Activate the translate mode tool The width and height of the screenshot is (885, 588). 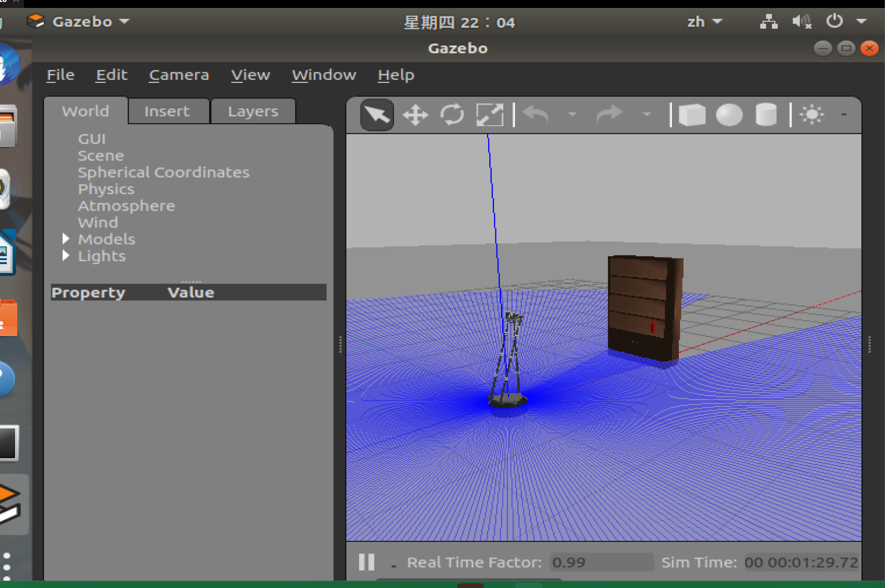pos(415,114)
